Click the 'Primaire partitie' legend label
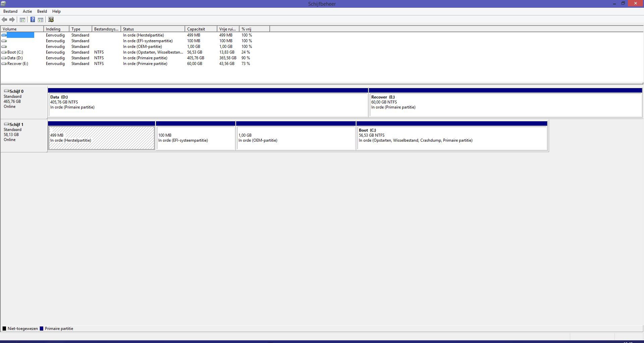644x343 pixels. point(59,329)
